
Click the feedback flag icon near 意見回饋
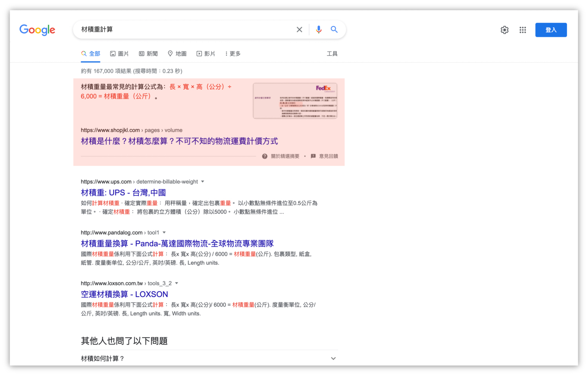pos(313,156)
